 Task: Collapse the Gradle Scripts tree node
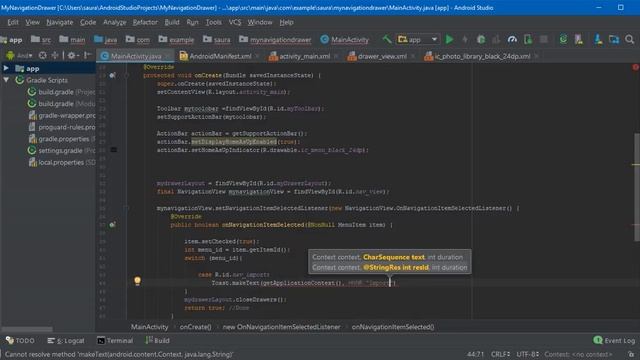coord(6,80)
